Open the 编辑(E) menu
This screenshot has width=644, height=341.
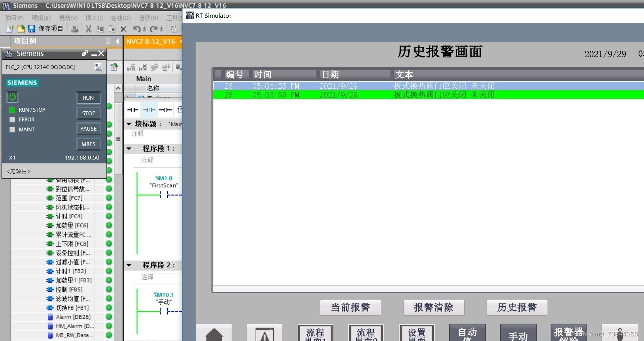(x=41, y=18)
